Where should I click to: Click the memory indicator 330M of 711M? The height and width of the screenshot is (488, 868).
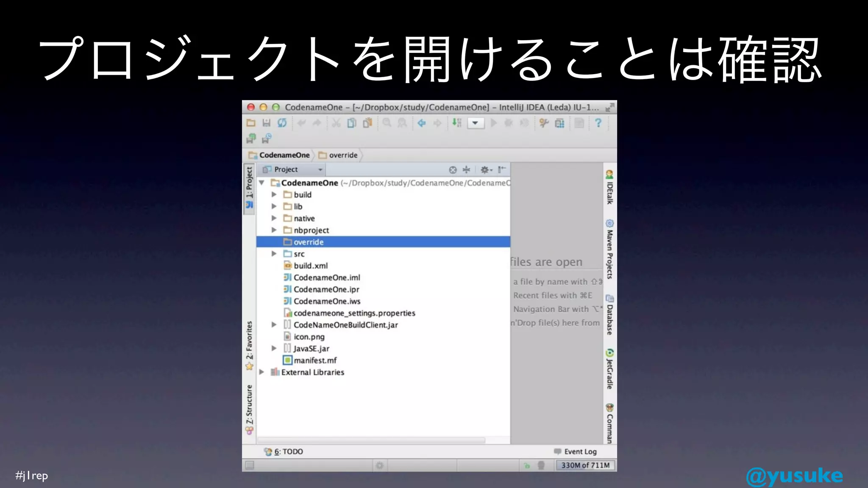click(585, 465)
